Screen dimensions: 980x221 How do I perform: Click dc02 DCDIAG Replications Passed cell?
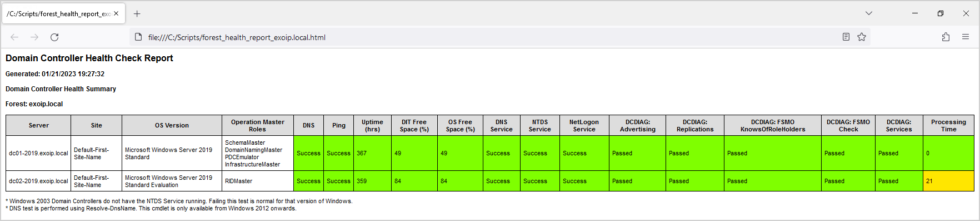(x=694, y=181)
